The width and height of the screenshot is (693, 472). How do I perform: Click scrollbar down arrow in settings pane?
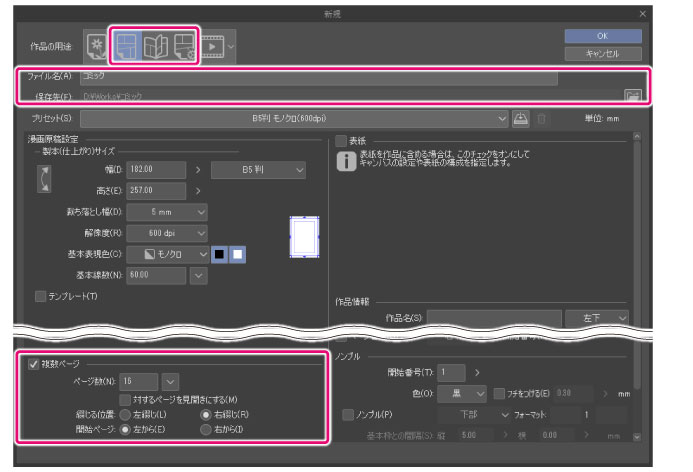637,437
